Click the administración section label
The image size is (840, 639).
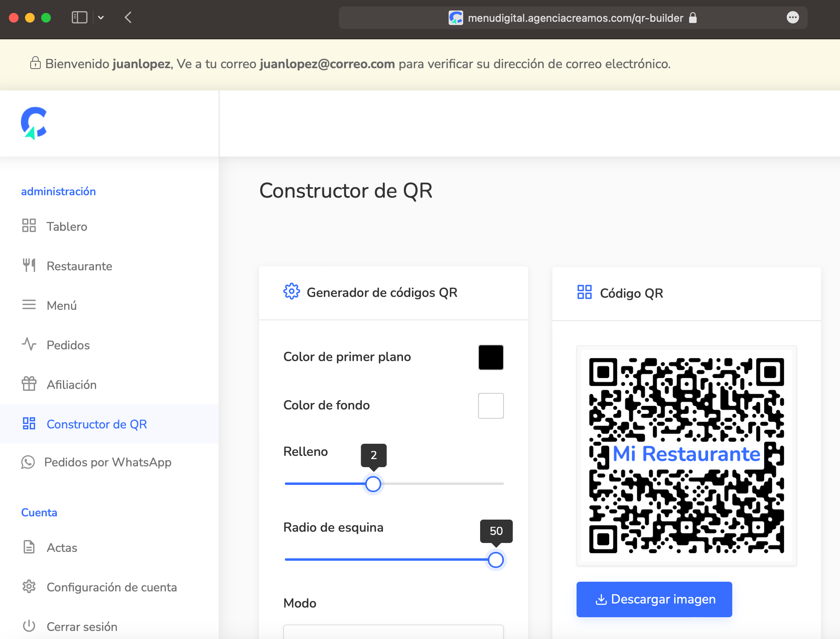pos(59,191)
